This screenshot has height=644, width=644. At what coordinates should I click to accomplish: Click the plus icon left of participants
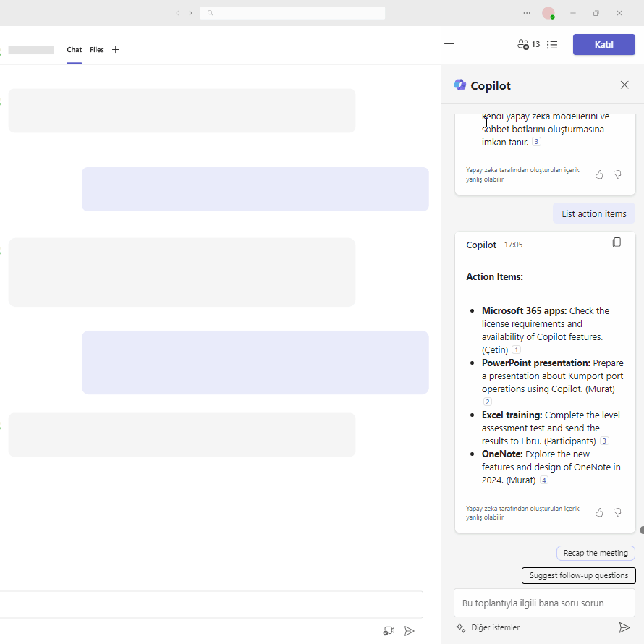pyautogui.click(x=449, y=44)
